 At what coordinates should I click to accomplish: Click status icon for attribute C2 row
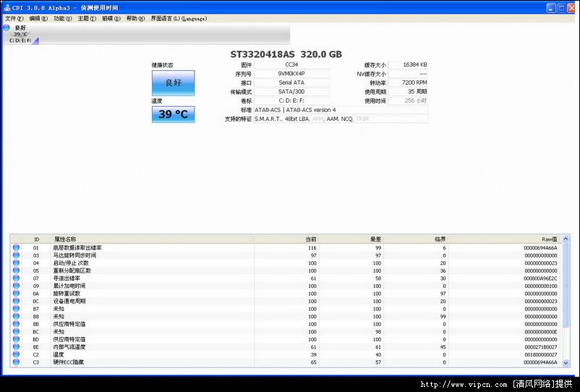tap(17, 354)
